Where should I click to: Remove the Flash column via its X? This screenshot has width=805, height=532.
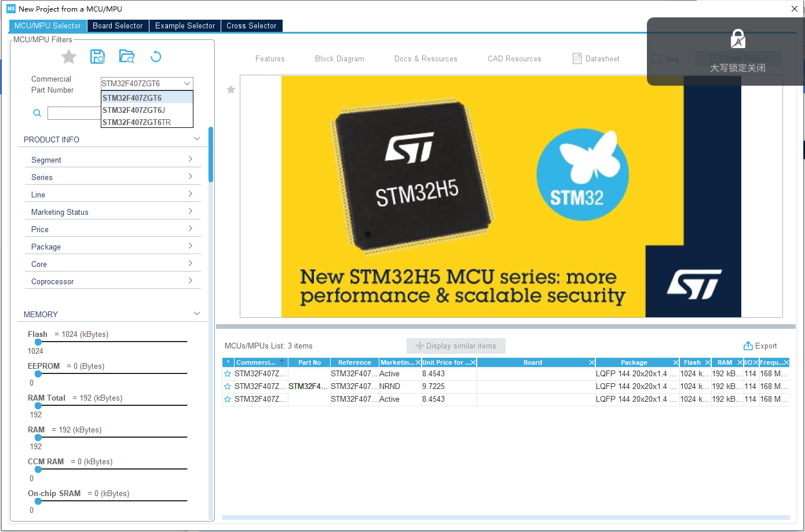708,362
